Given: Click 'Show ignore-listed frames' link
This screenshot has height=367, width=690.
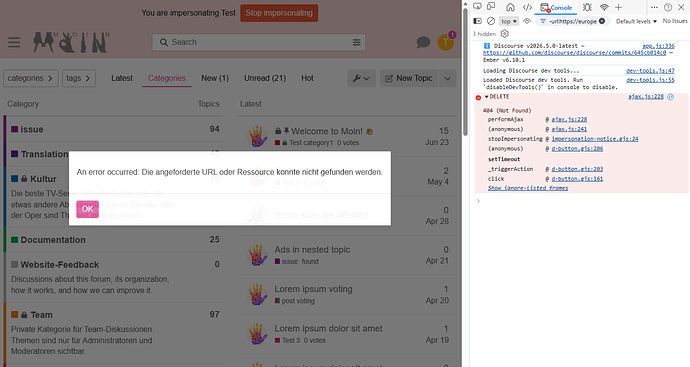Looking at the screenshot, I should [528, 188].
